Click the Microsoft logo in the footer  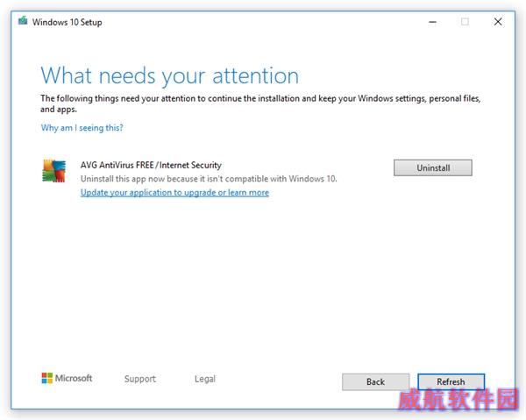[67, 379]
